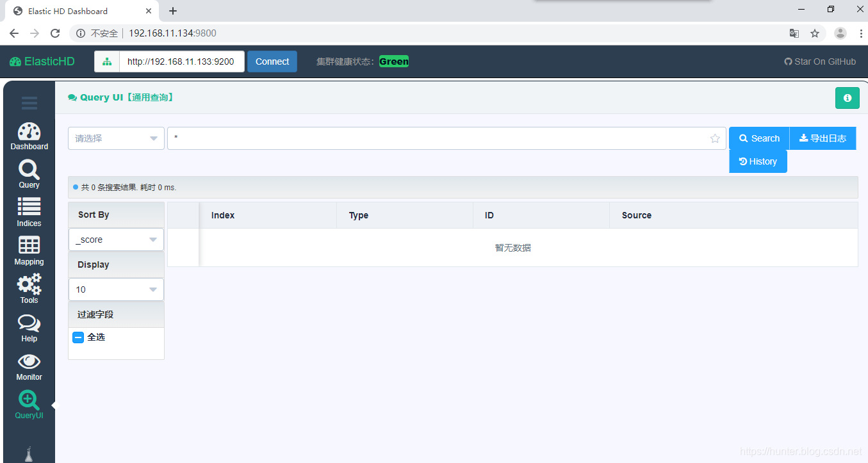Click the query text field with asterisk

[x=446, y=138]
